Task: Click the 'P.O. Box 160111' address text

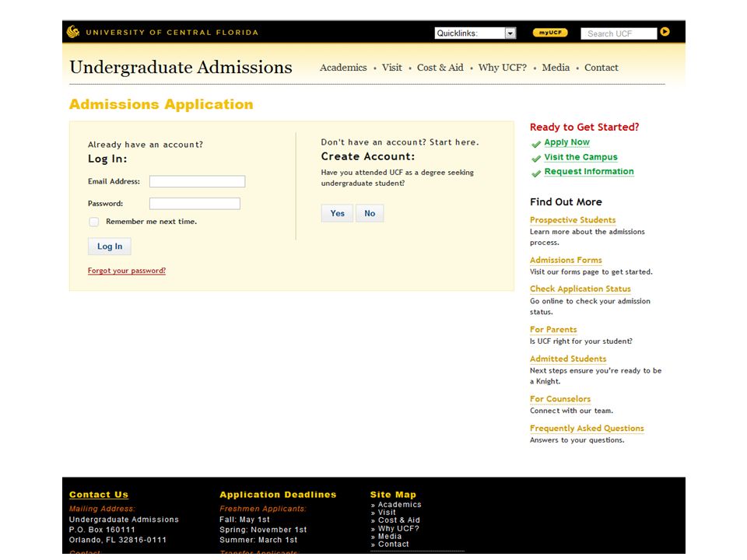Action: click(102, 530)
